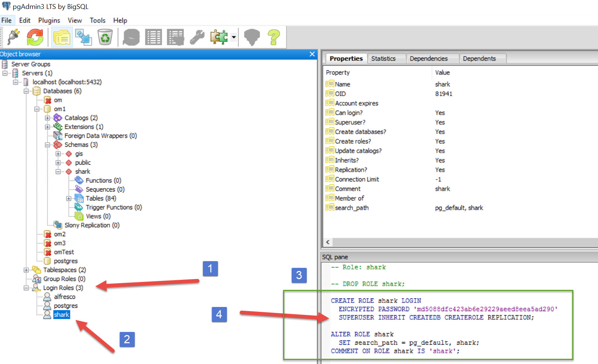This screenshot has width=598, height=364.
Task: Collapse the Login Roles (3) node
Action: point(26,288)
